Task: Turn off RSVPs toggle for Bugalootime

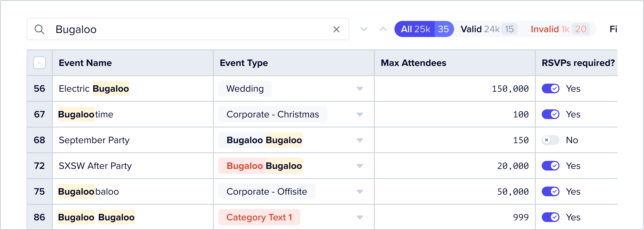Action: (x=550, y=114)
